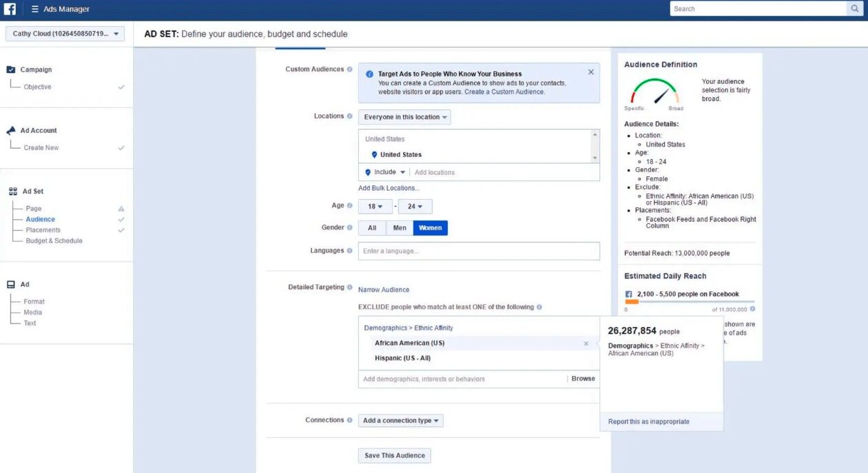Viewport: 868px width, 473px height.
Task: Select All genders
Action: [x=371, y=227]
